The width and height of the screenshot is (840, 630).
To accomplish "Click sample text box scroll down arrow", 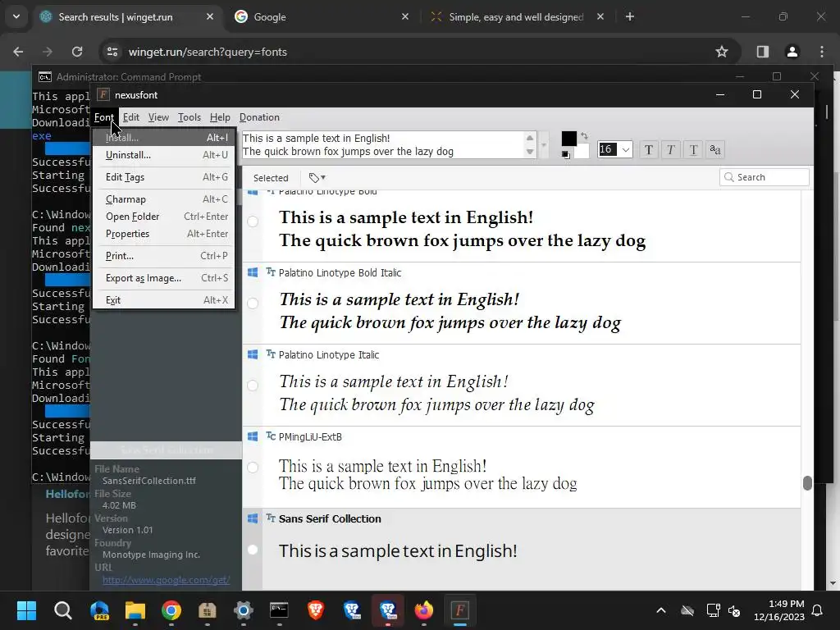I will pyautogui.click(x=530, y=152).
